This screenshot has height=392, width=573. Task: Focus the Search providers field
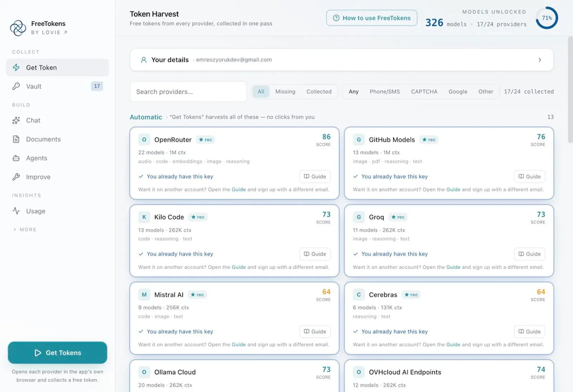point(188,92)
